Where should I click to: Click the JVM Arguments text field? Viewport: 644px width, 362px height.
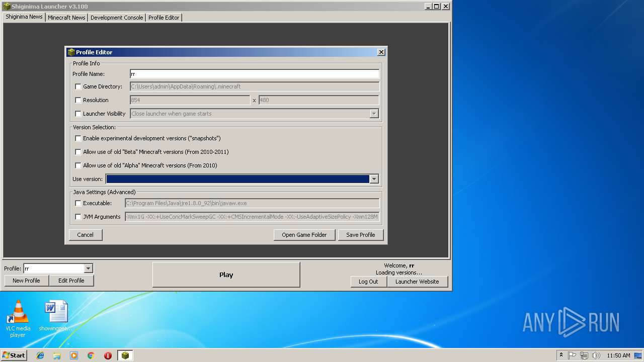click(252, 217)
